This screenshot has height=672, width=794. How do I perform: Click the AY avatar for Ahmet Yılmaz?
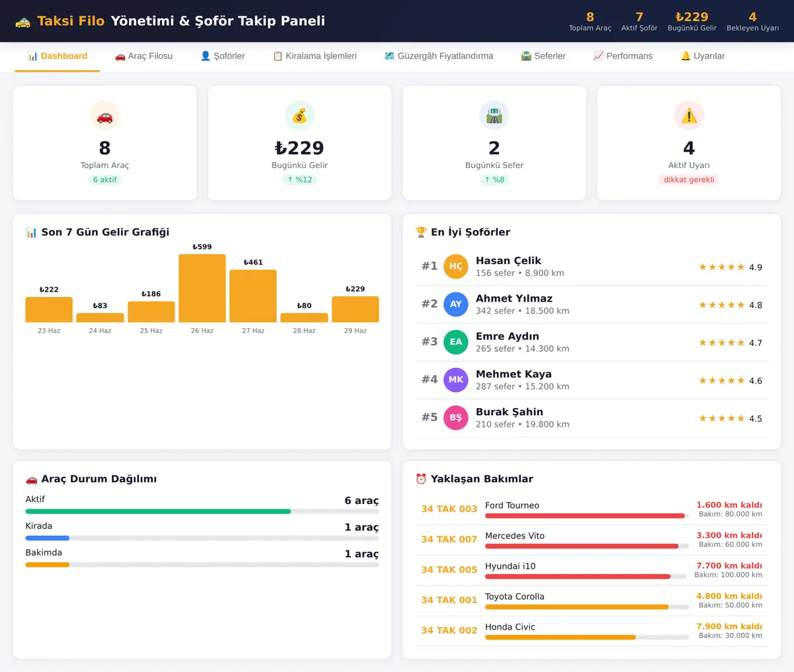pyautogui.click(x=456, y=304)
